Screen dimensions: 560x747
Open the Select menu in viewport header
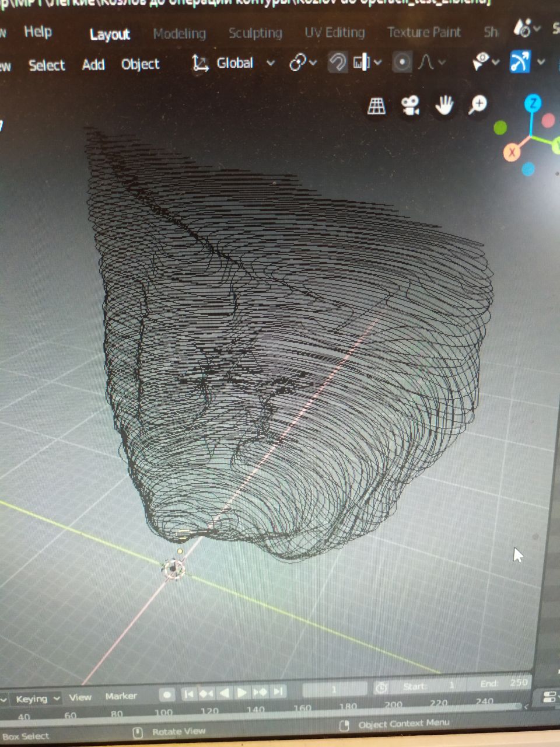point(47,65)
